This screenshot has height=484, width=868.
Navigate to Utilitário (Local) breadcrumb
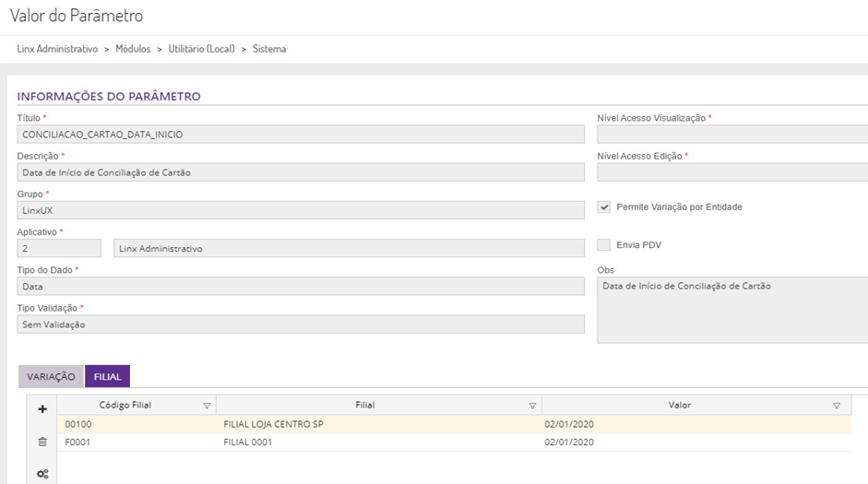(x=201, y=49)
